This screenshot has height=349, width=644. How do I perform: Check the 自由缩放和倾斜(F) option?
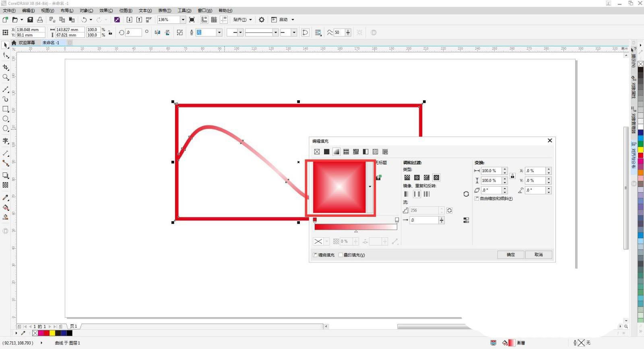tap(477, 199)
